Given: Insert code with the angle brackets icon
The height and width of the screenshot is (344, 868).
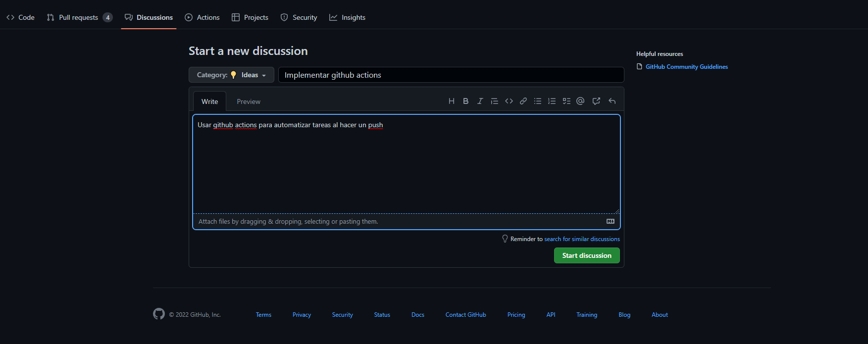Looking at the screenshot, I should pyautogui.click(x=509, y=101).
